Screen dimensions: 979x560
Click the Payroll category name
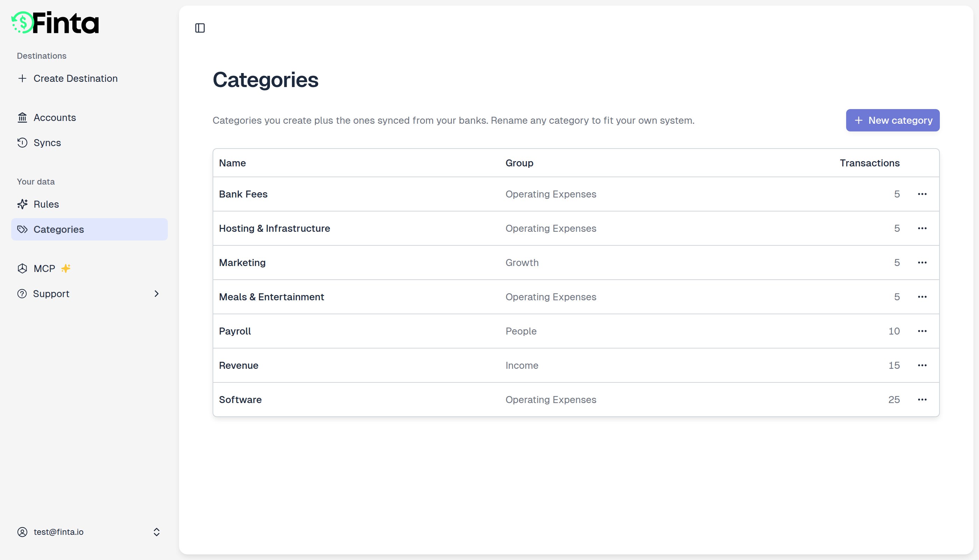(235, 331)
